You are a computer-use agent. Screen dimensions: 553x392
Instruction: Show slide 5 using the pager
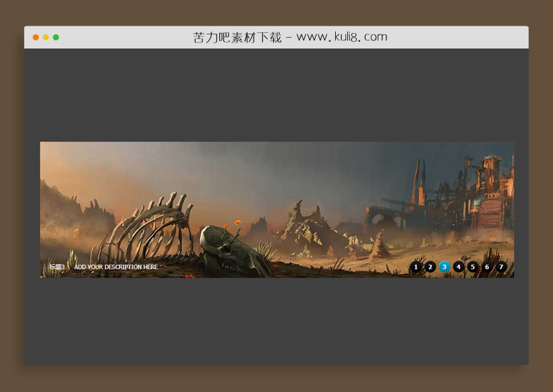473,267
